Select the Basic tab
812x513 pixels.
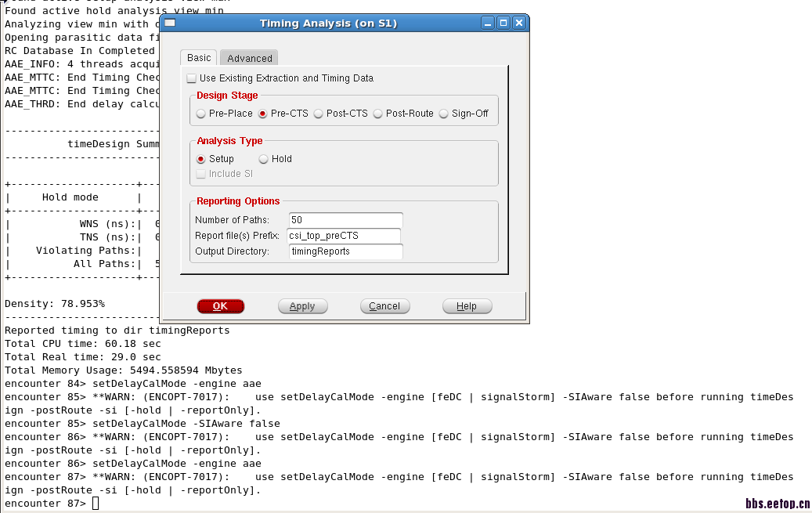(199, 57)
